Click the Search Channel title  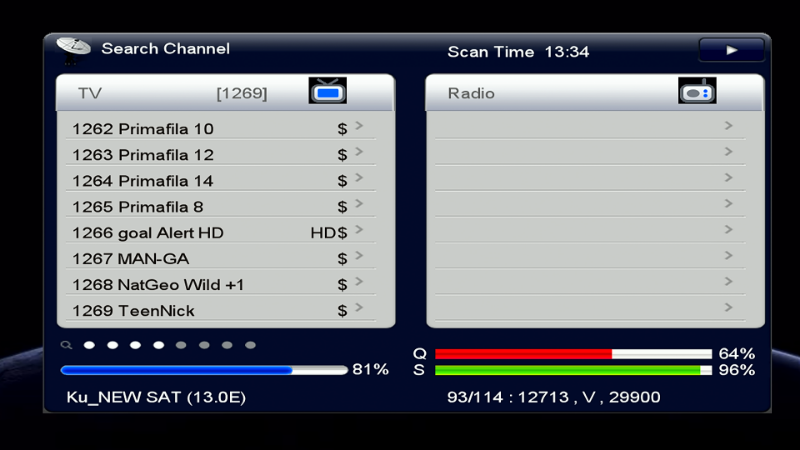point(165,48)
